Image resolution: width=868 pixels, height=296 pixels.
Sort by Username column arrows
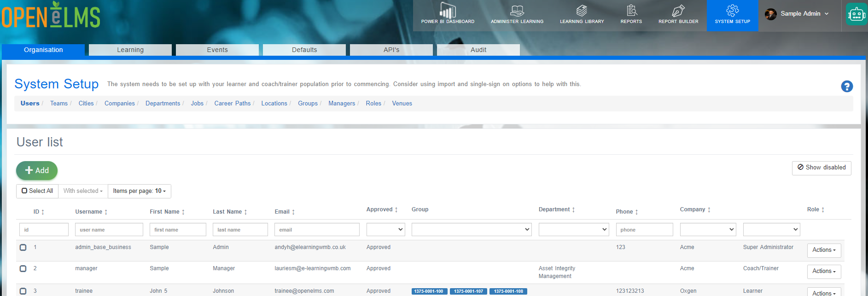pos(106,212)
